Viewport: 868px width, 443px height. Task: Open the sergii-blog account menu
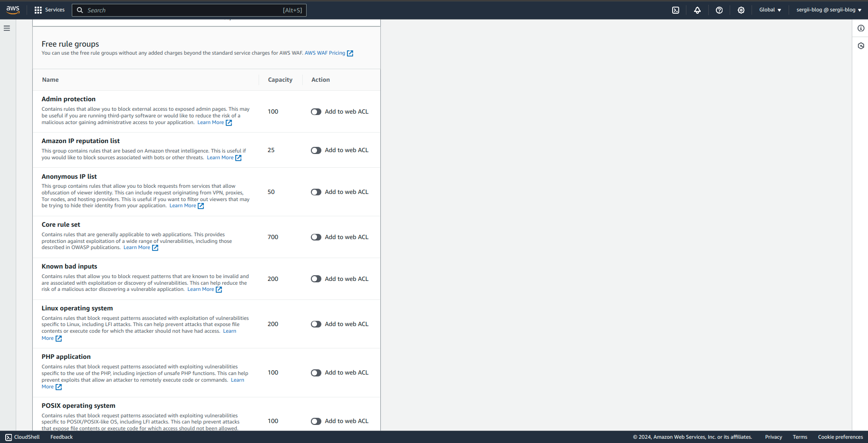click(828, 10)
